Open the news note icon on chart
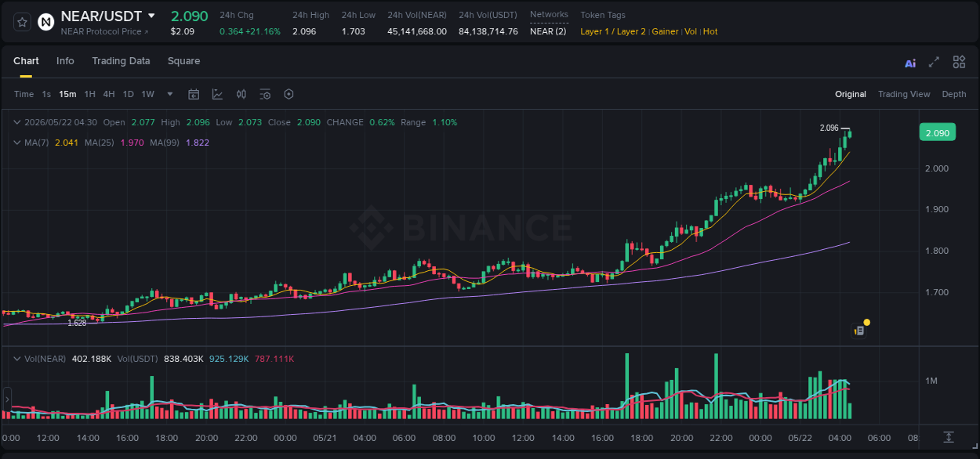This screenshot has height=459, width=980. (x=859, y=331)
